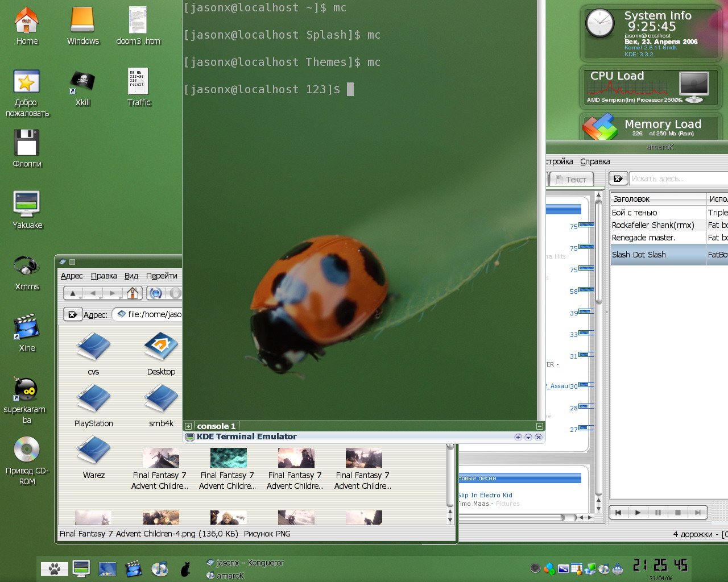
Task: Add a new session tab in terminal
Action: pos(188,426)
